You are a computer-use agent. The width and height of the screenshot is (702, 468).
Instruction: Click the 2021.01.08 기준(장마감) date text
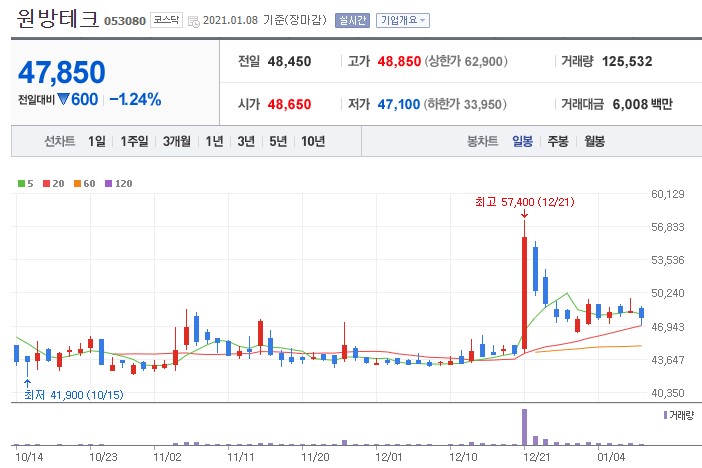[x=265, y=20]
